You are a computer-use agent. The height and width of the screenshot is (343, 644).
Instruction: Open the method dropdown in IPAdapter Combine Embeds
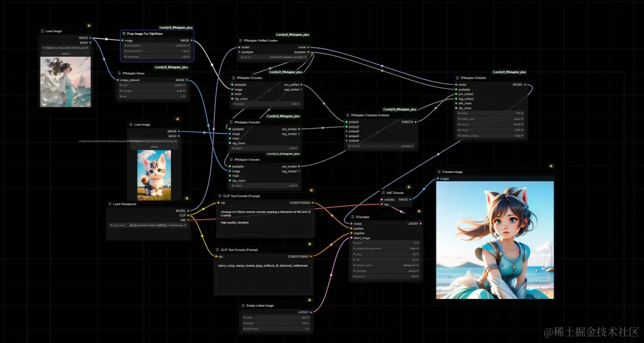pos(380,146)
